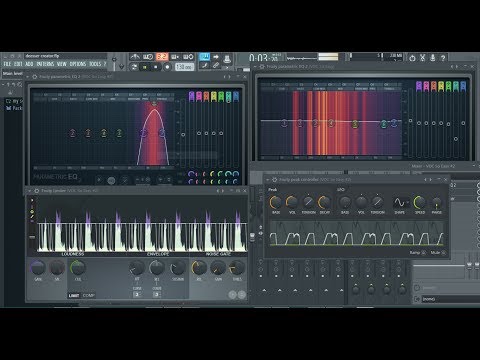
Task: Toggle the 3-2-1 countdown before recording
Action: tap(162, 57)
